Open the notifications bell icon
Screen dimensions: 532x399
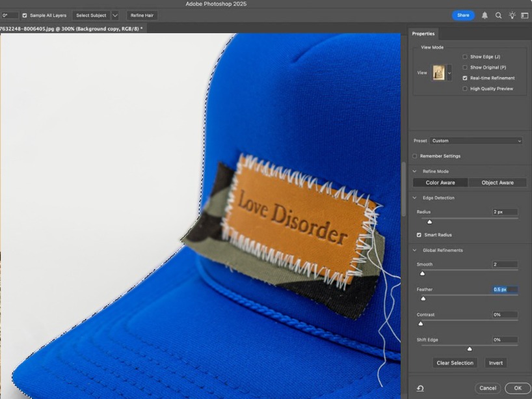(x=485, y=15)
